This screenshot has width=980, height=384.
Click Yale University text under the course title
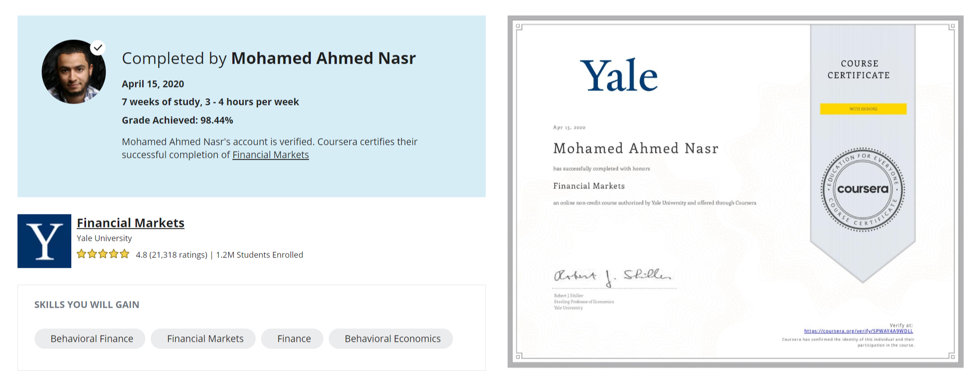coord(104,238)
